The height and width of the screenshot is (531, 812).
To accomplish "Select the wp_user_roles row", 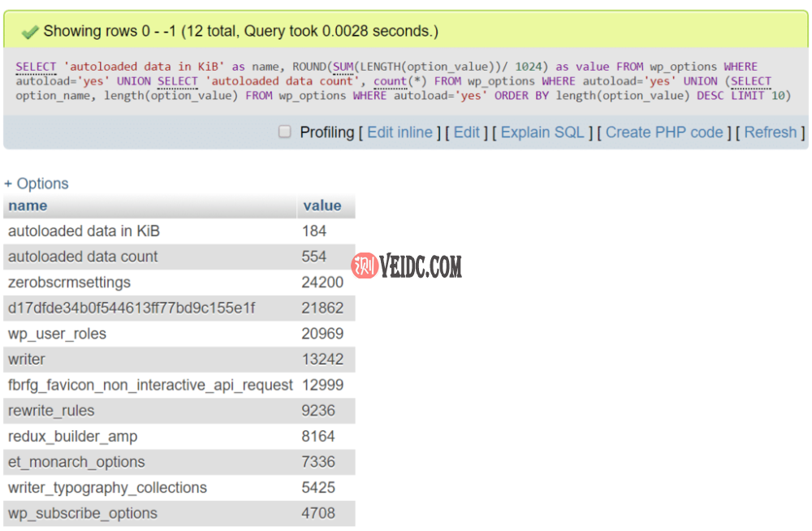I will coord(57,334).
